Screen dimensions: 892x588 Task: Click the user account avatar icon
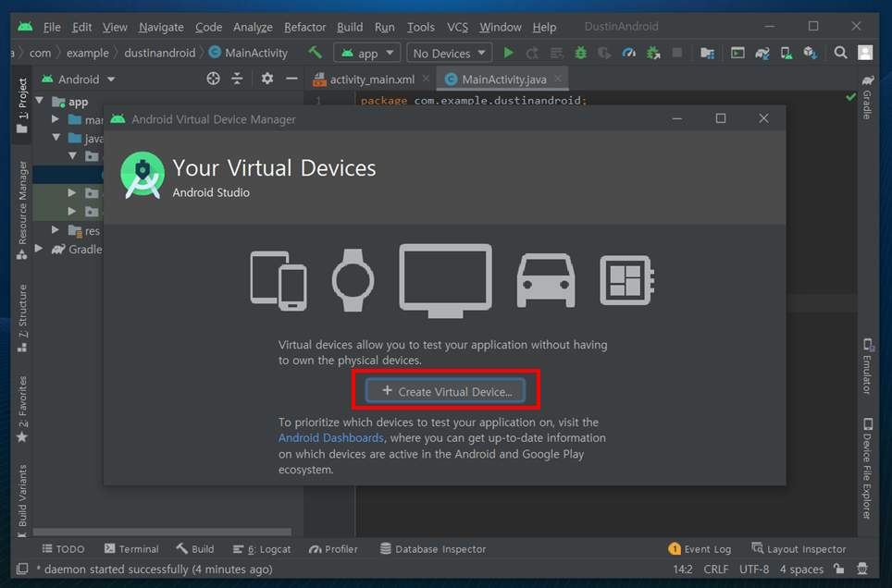(864, 53)
